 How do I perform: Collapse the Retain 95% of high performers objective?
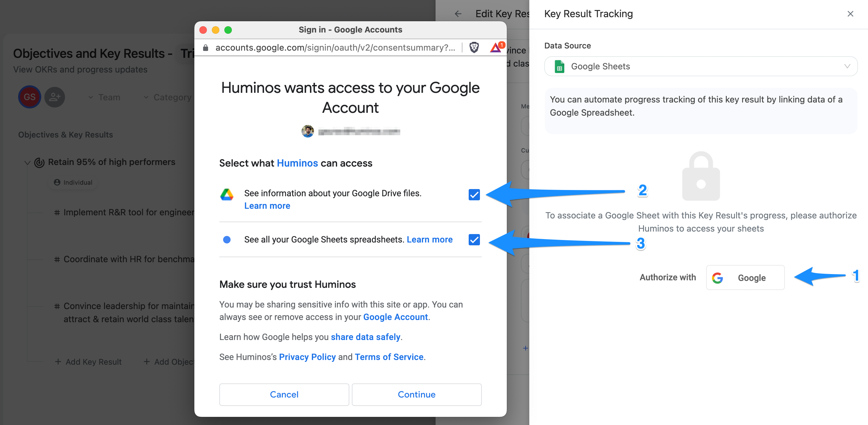coord(27,163)
